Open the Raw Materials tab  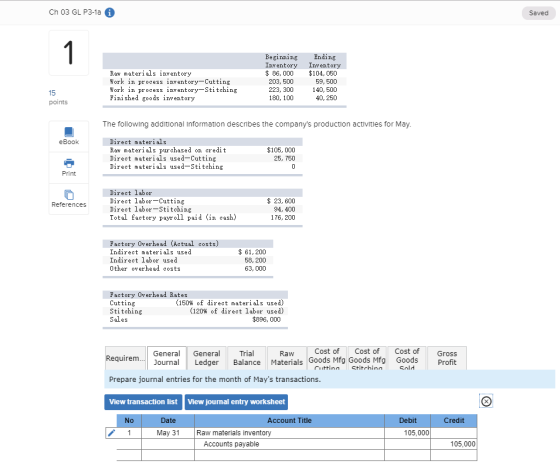tap(287, 358)
